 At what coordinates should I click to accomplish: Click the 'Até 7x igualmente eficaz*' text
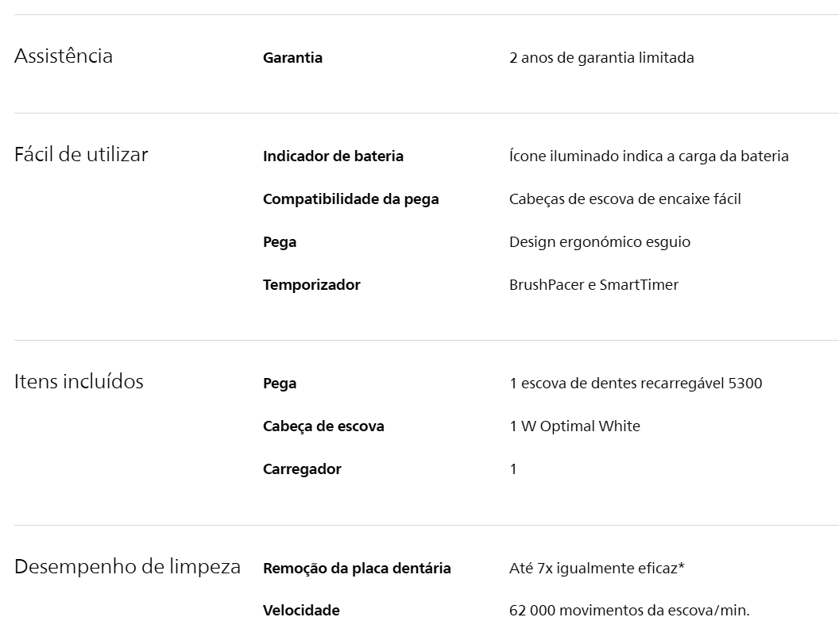pos(597,569)
